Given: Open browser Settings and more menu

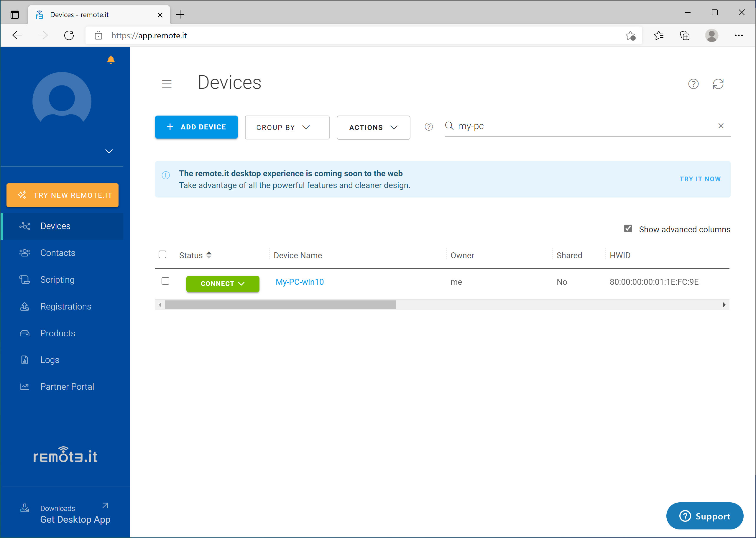Looking at the screenshot, I should 739,35.
